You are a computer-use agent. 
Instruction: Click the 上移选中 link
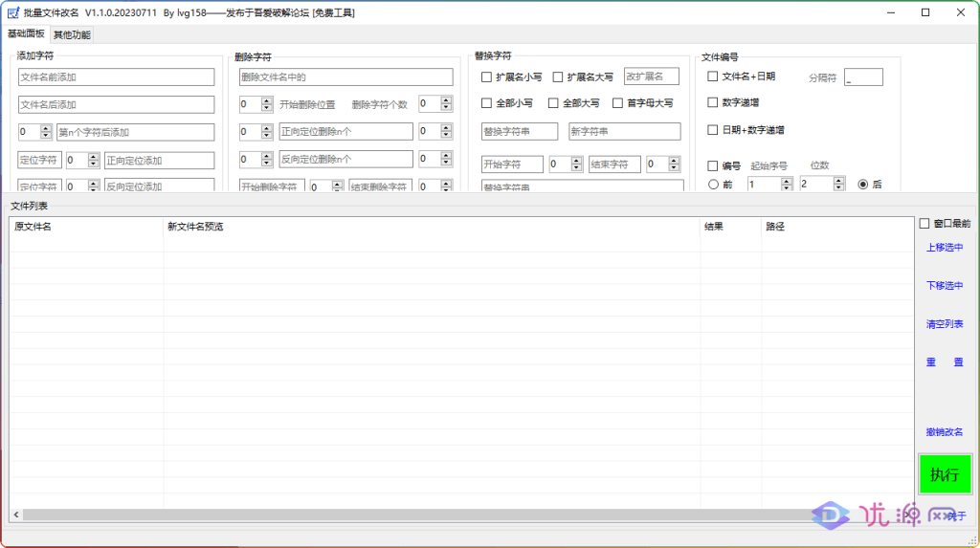(945, 248)
